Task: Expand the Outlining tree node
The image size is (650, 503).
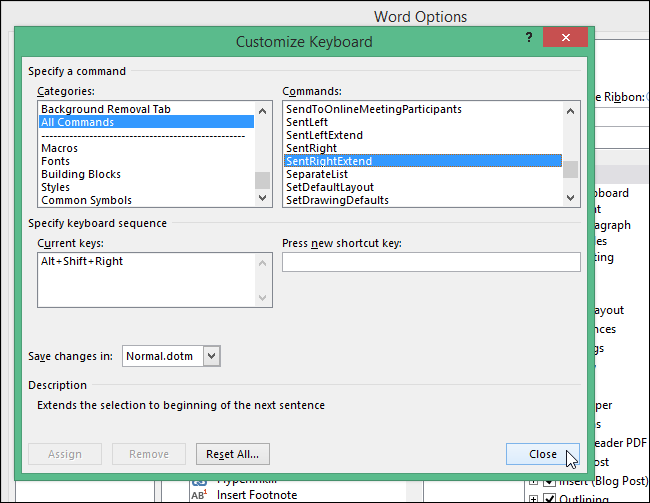Action: pyautogui.click(x=534, y=498)
